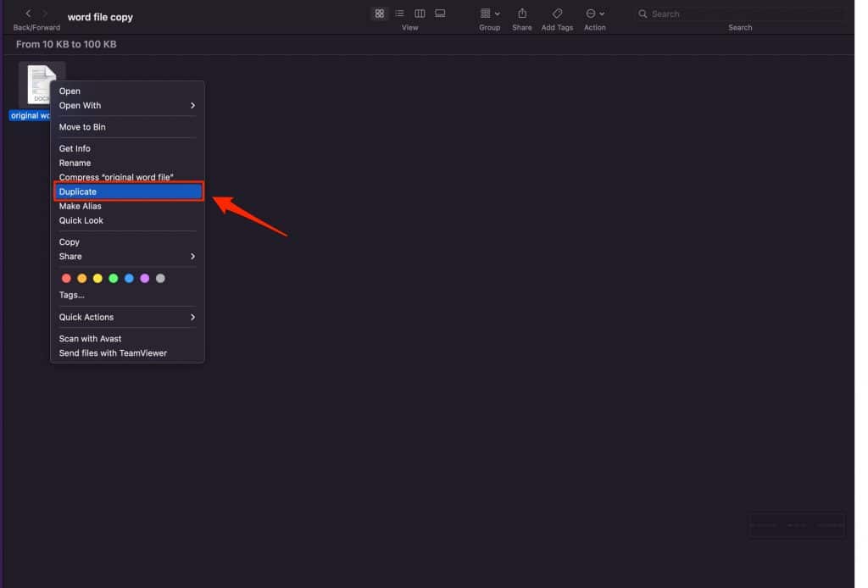The height and width of the screenshot is (588, 868).
Task: Apply the red tag color
Action: coord(66,278)
